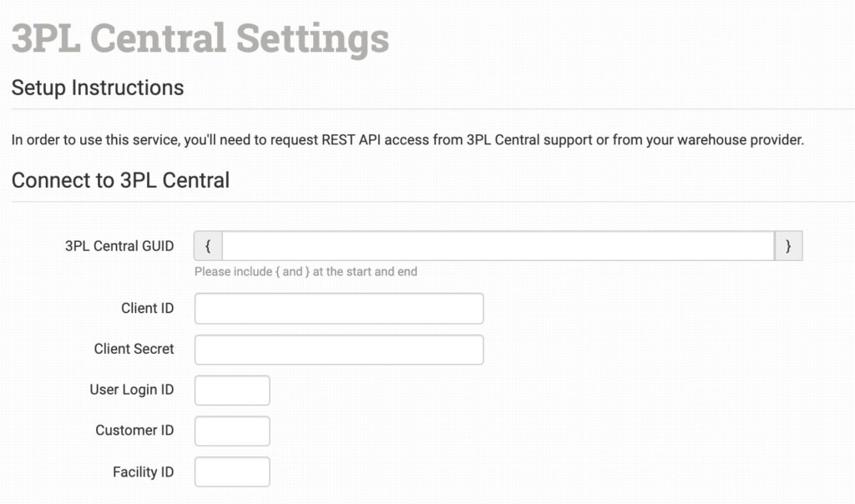Click the "Client Secret" label
The image size is (855, 504).
134,350
